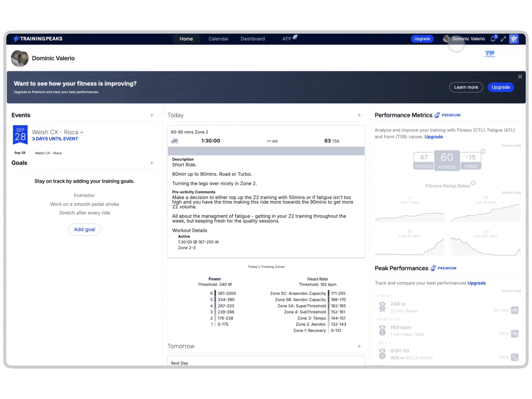The width and height of the screenshot is (532, 399).
Task: Click the TrainingPeaks app icon at top right
Action: click(x=514, y=39)
